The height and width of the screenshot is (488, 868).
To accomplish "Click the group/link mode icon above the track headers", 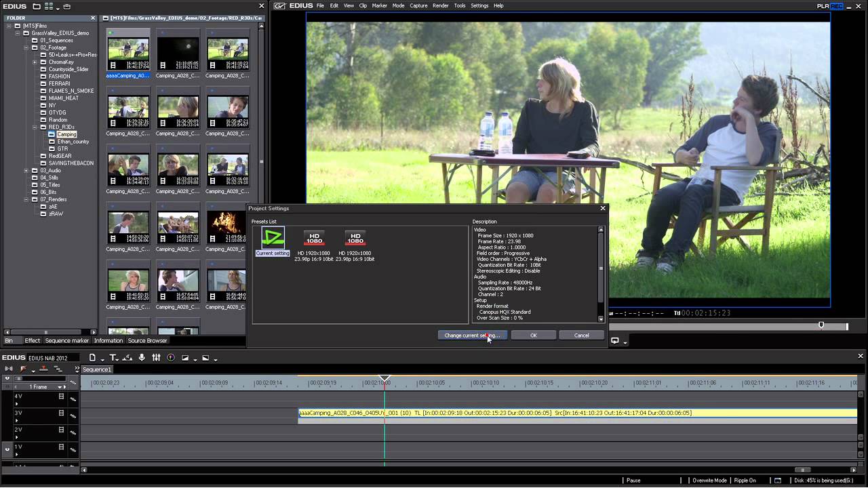I will [58, 369].
